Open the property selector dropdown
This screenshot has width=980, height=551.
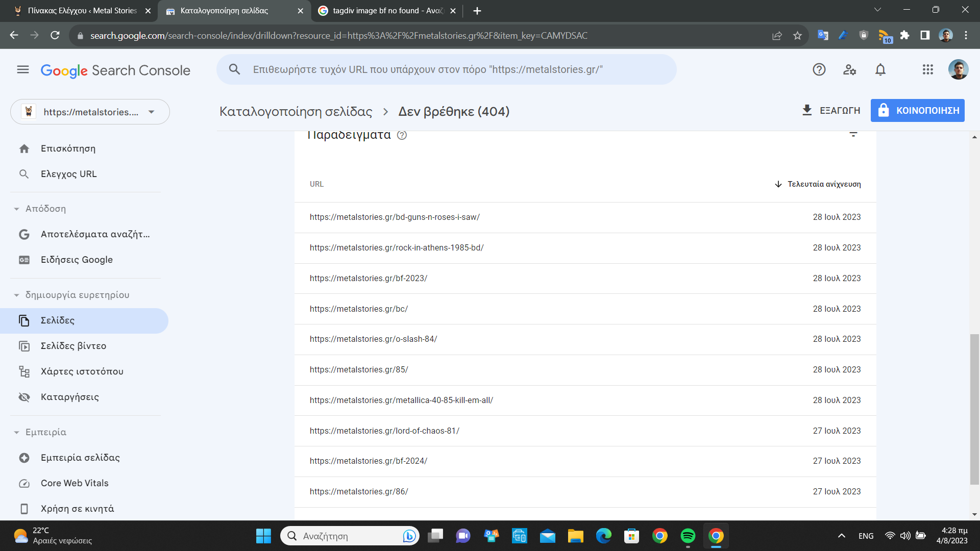[90, 112]
